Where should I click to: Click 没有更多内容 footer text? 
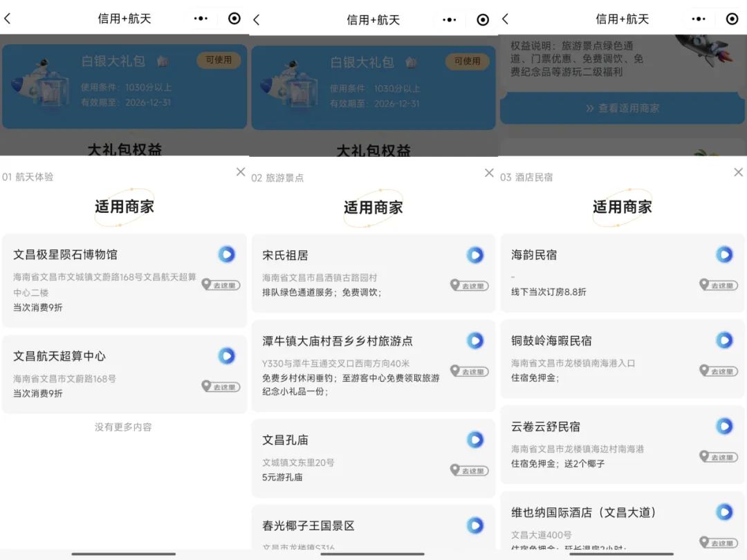tap(123, 427)
